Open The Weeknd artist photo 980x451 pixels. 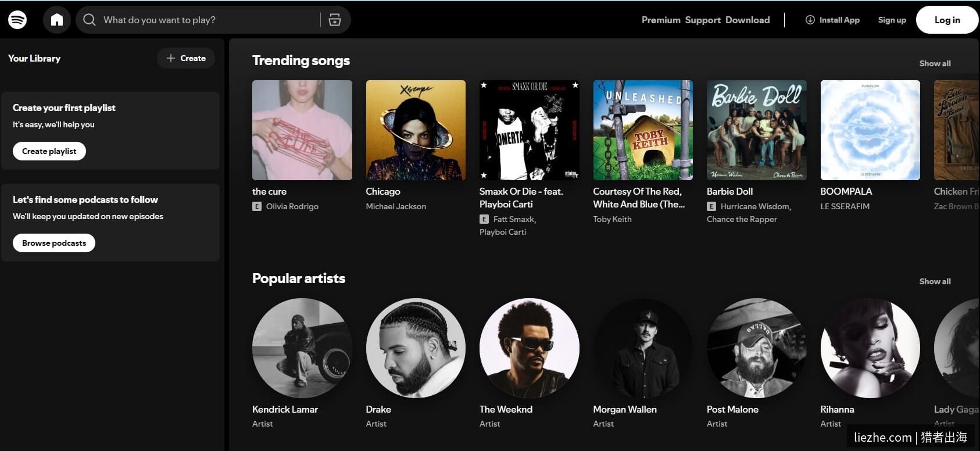tap(530, 348)
